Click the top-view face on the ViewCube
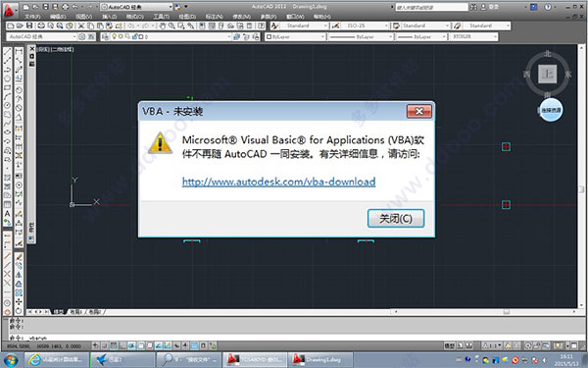Image resolution: width=588 pixels, height=368 pixels. (x=547, y=74)
